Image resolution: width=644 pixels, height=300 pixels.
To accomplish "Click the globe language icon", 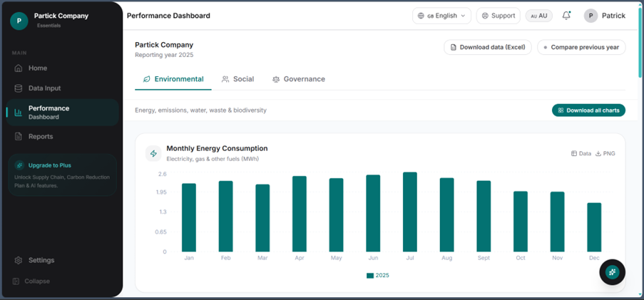I will tap(421, 16).
